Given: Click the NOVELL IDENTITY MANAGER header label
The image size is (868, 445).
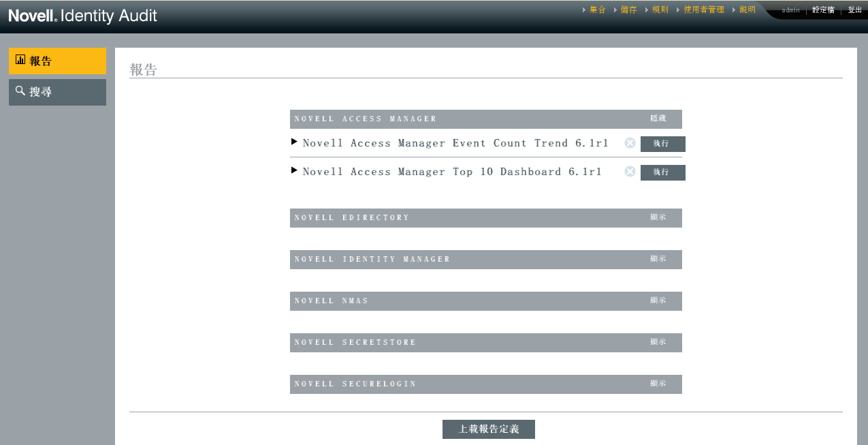Looking at the screenshot, I should [372, 260].
